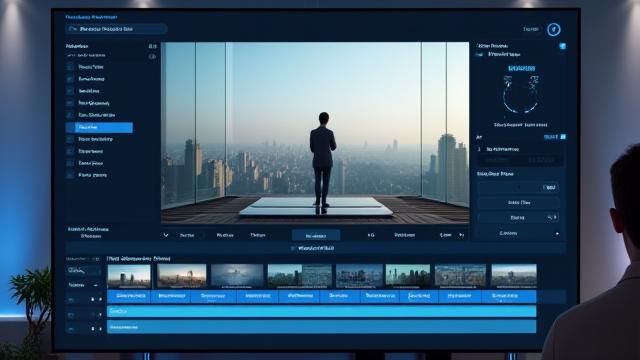Image resolution: width=640 pixels, height=360 pixels.
Task: Click the search field at top left
Action: point(116,29)
